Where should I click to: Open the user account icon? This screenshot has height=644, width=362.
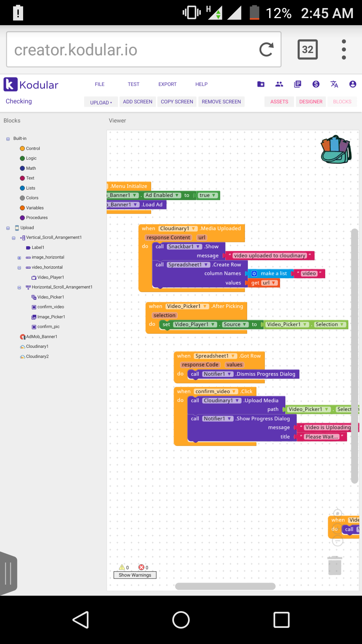point(353,84)
